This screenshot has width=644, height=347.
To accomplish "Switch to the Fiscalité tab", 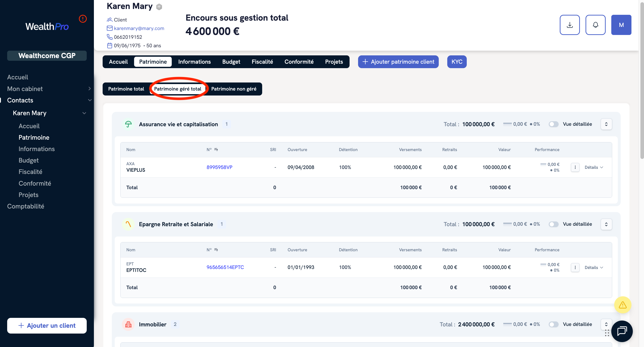I will pyautogui.click(x=262, y=62).
